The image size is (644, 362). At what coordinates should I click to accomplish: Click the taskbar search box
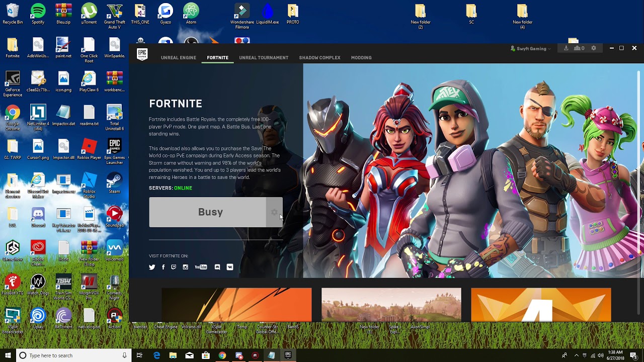(73, 355)
